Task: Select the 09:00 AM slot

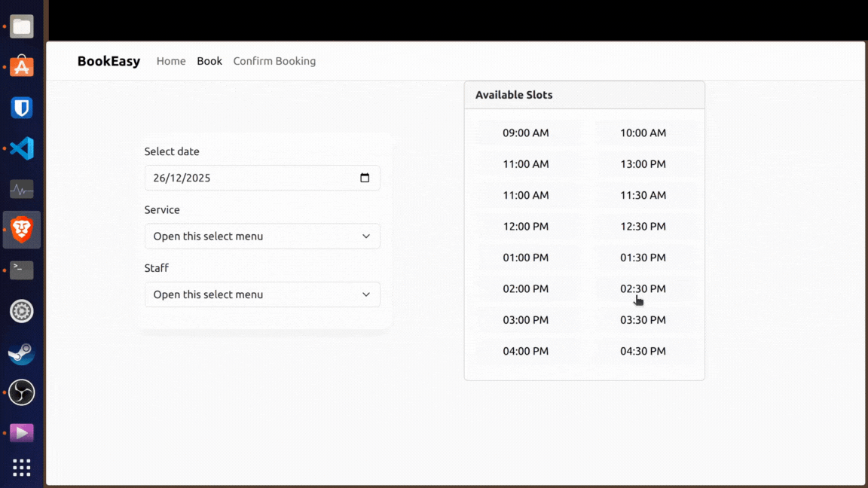Action: (526, 133)
